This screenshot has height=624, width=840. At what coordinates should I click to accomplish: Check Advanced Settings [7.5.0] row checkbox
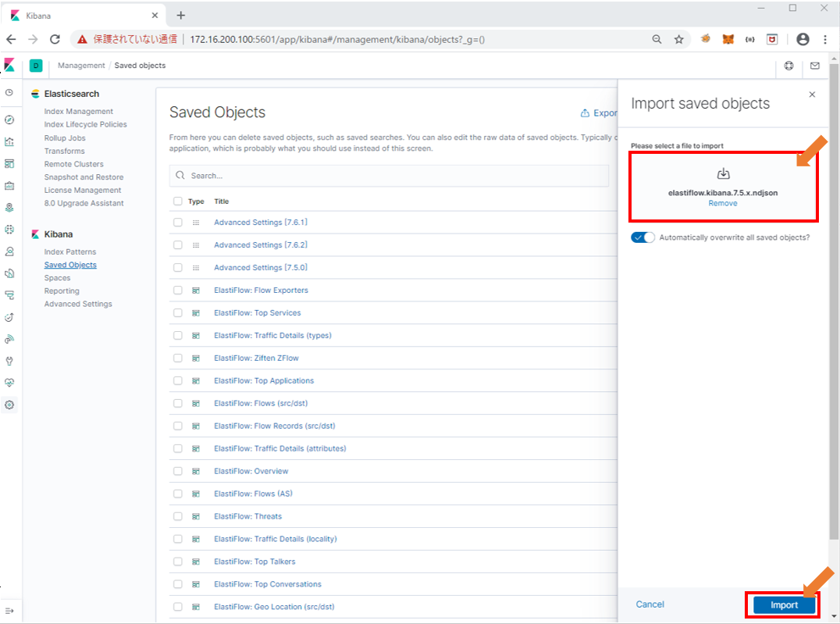(178, 268)
